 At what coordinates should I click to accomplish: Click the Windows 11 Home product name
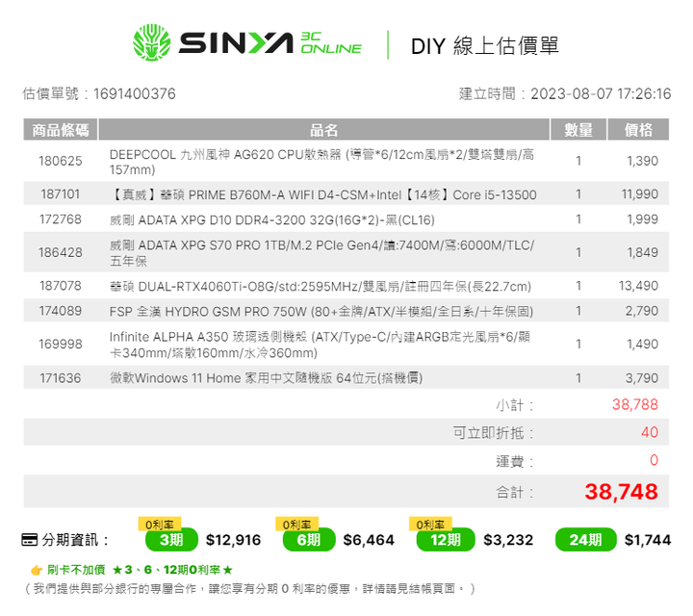pos(266,378)
